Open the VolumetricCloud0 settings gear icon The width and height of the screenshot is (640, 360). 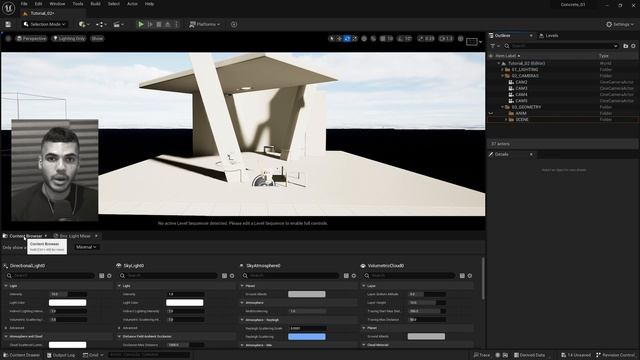(x=470, y=276)
